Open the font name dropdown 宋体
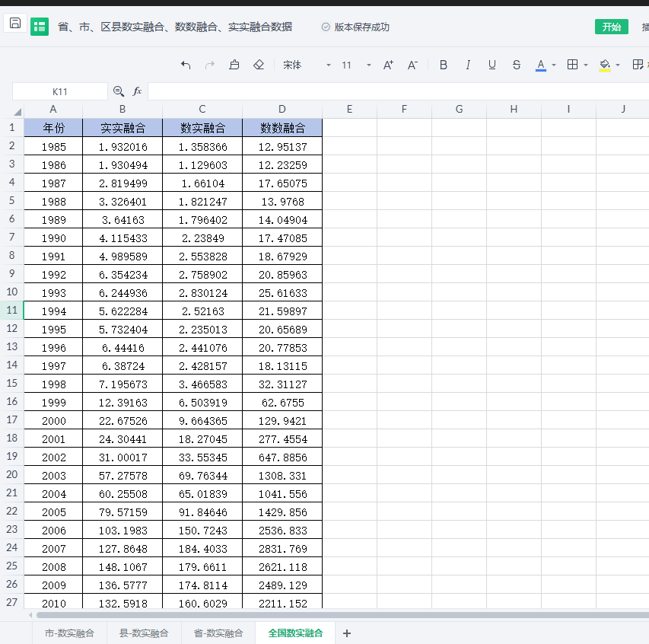This screenshot has height=644, width=649. (x=307, y=65)
